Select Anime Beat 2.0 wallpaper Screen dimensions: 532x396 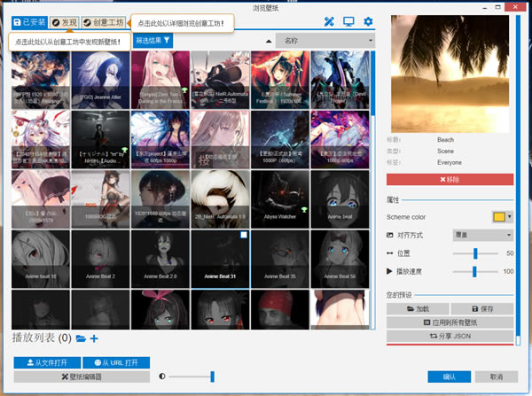tap(160, 259)
